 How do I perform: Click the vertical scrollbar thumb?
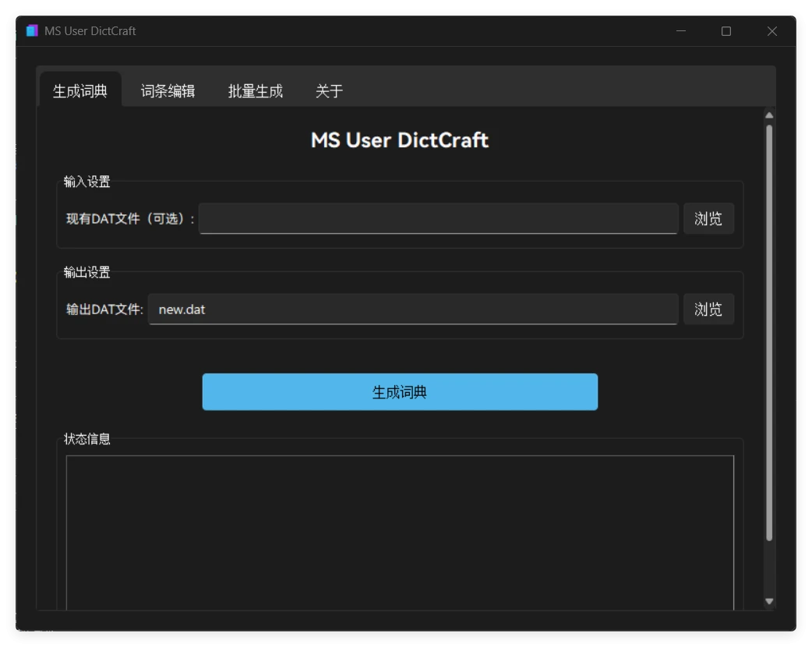769,333
